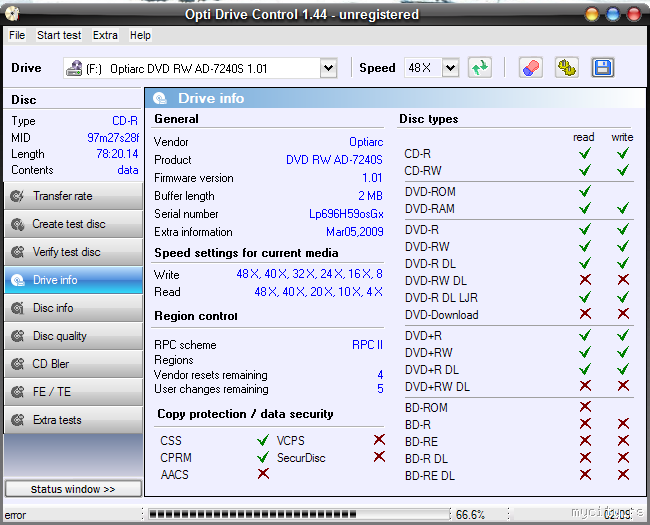Click the Disc quality sidebar icon
The image size is (650, 525).
[x=17, y=336]
